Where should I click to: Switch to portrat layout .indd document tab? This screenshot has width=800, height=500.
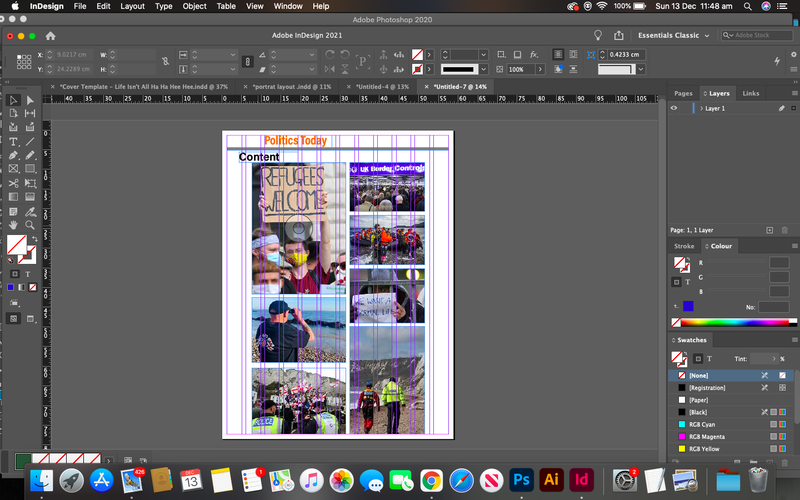(x=292, y=87)
